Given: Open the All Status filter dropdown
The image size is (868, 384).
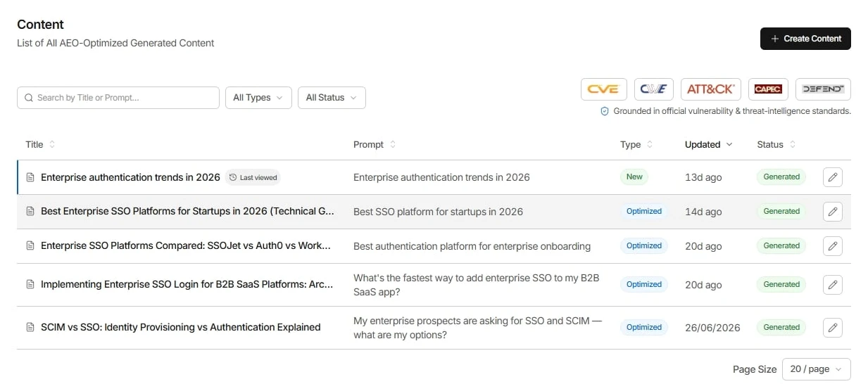Looking at the screenshot, I should [x=332, y=98].
